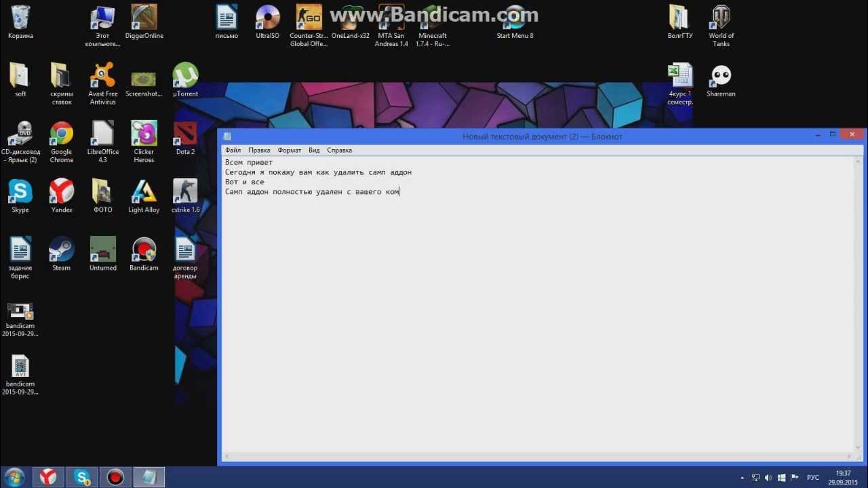Viewport: 868px width, 488px height.
Task: Open Формат menu in Notepad
Action: (290, 150)
